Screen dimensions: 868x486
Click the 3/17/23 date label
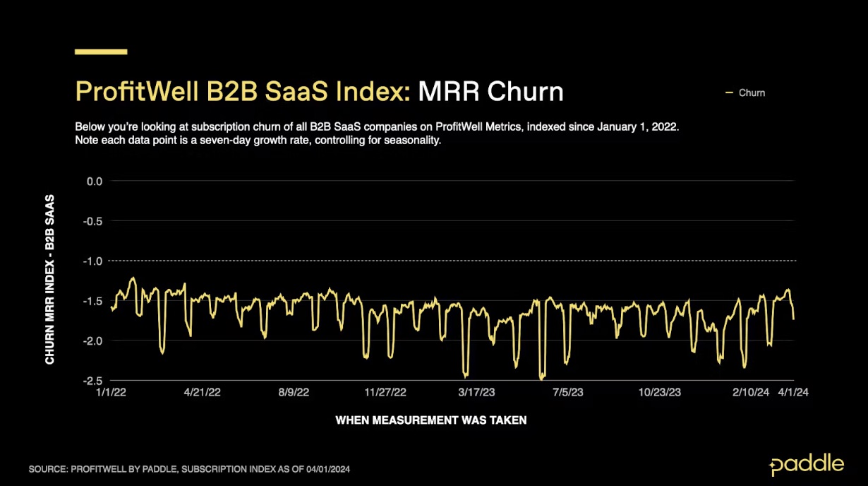(x=477, y=393)
